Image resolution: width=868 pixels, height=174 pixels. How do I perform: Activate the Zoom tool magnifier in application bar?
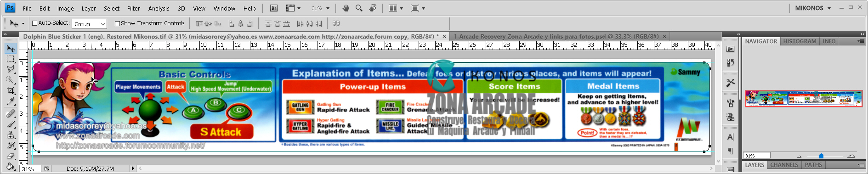click(x=359, y=8)
